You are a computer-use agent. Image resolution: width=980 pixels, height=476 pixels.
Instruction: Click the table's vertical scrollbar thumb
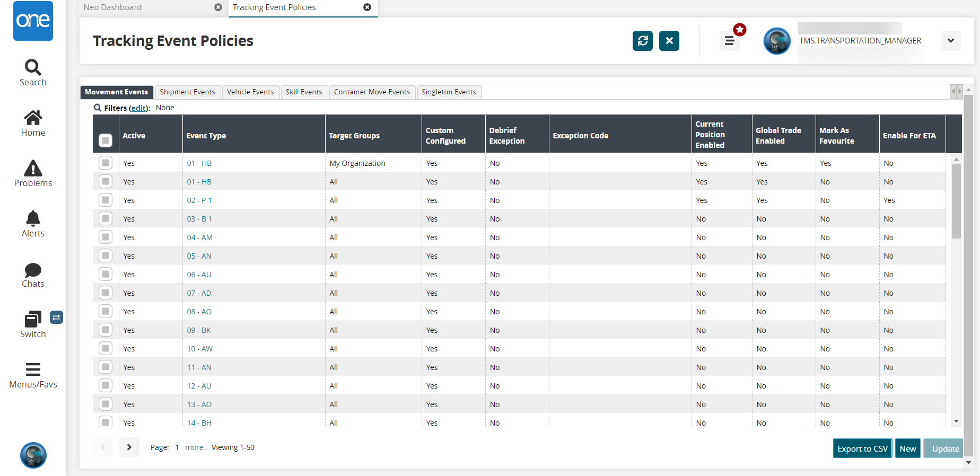pyautogui.click(x=956, y=201)
